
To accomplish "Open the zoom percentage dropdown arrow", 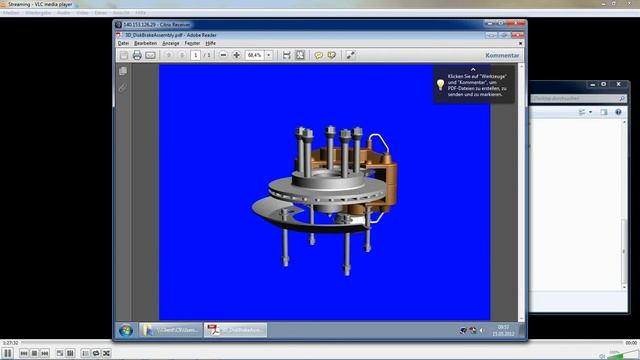I will 269,55.
